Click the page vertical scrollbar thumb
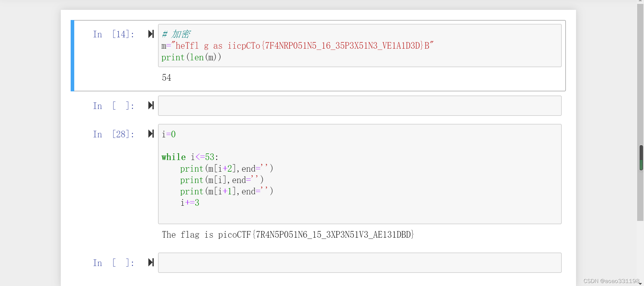 [640, 112]
